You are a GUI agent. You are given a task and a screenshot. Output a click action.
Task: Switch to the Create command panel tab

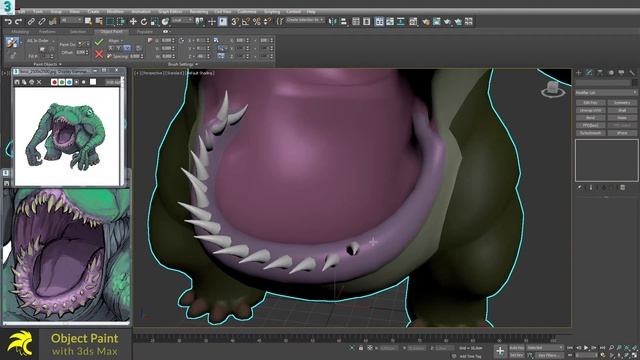[x=579, y=73]
